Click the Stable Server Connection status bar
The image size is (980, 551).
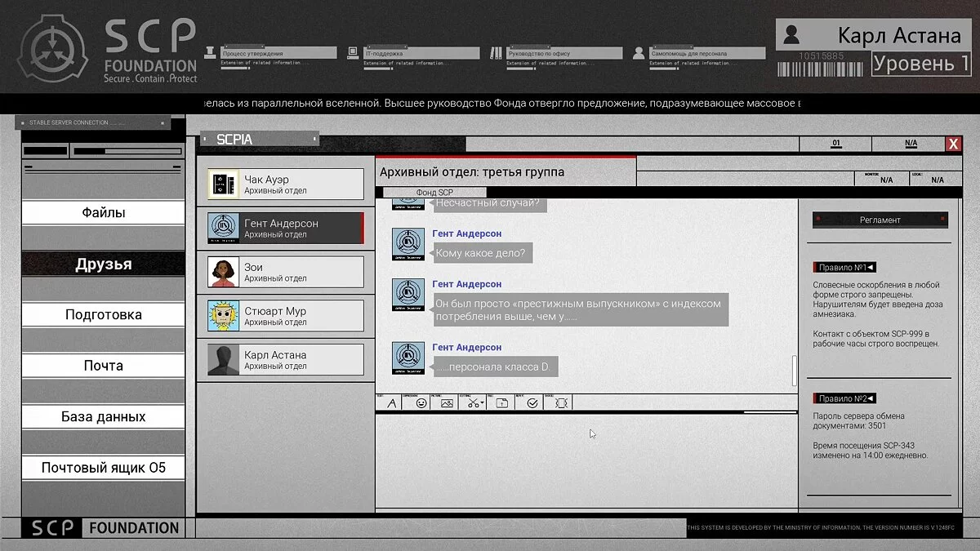91,122
